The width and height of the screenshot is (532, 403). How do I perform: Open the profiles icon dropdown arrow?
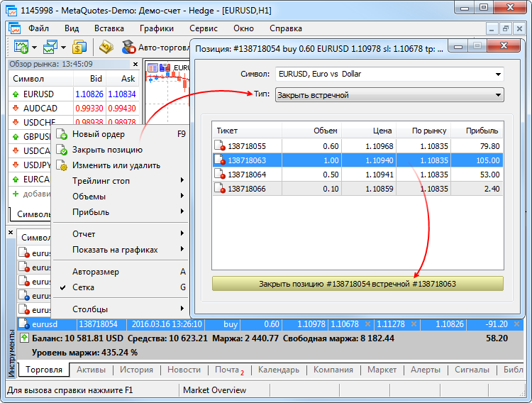point(63,48)
